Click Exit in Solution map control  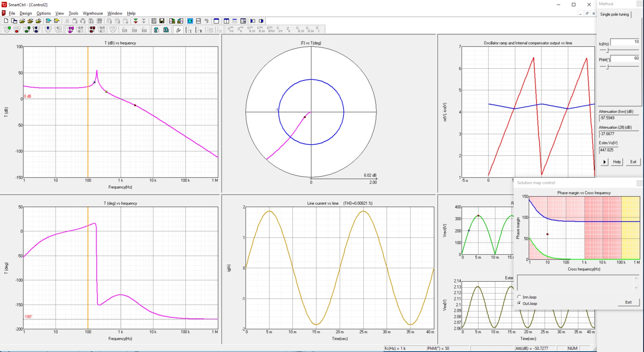point(628,302)
